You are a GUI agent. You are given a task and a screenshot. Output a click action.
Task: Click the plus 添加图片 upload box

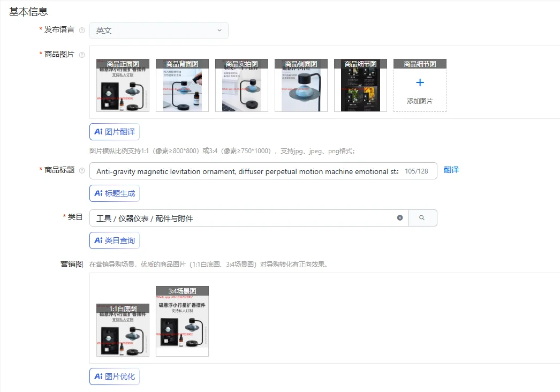[420, 85]
